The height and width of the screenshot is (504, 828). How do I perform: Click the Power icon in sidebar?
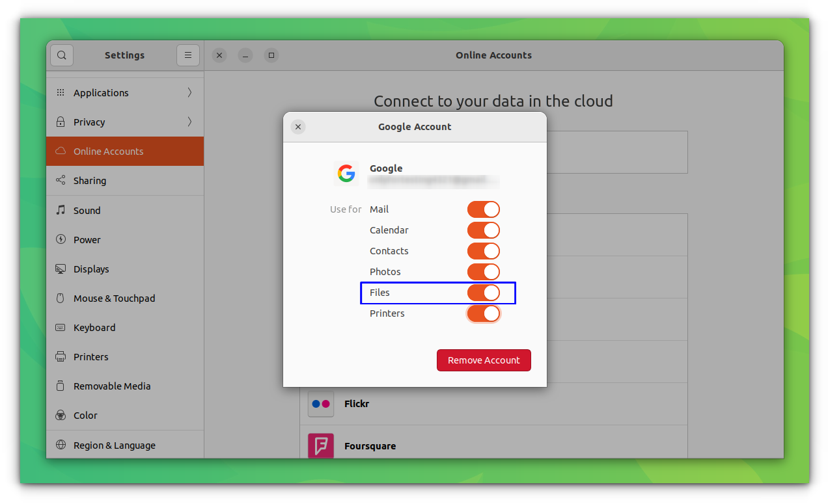point(61,239)
